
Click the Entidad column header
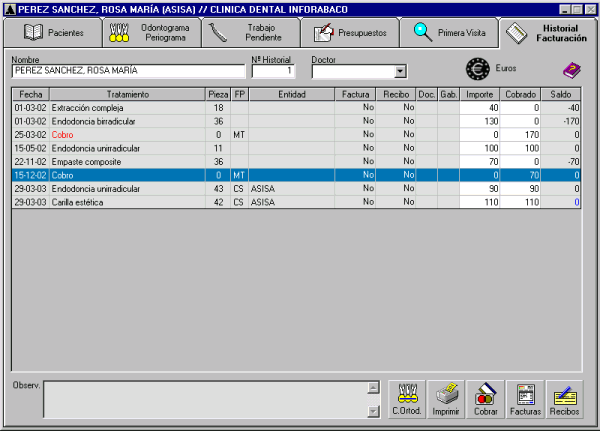click(292, 94)
